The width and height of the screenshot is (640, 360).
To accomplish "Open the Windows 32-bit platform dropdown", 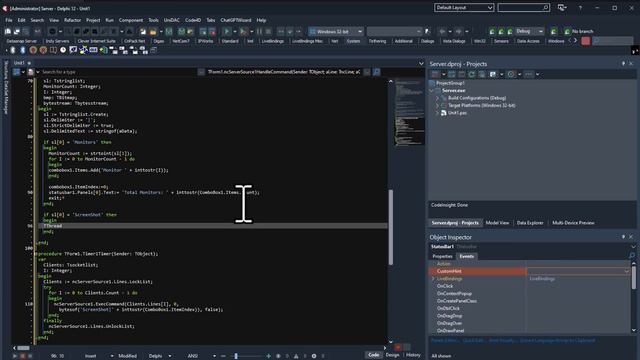I will tap(360, 31).
